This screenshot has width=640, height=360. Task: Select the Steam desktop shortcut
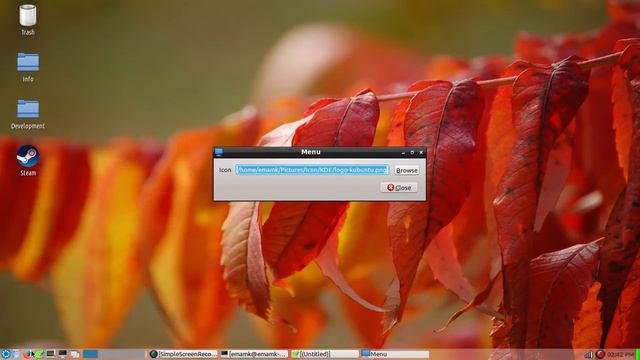pos(28,161)
